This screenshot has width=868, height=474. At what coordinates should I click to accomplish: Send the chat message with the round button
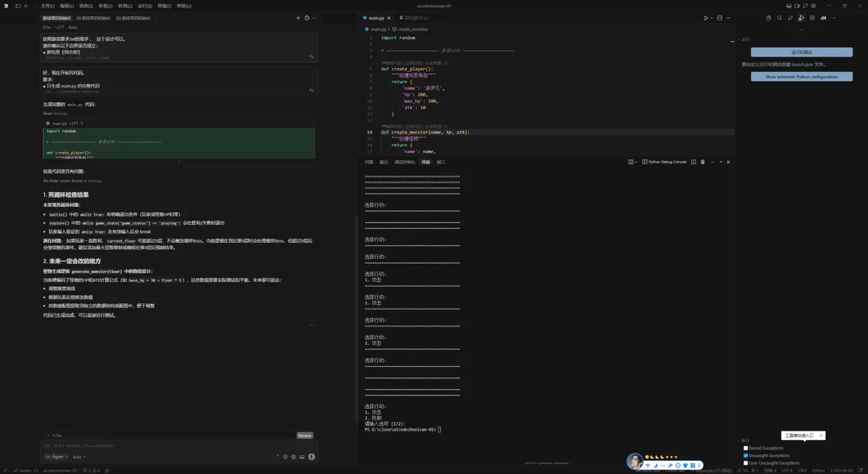[x=312, y=457]
